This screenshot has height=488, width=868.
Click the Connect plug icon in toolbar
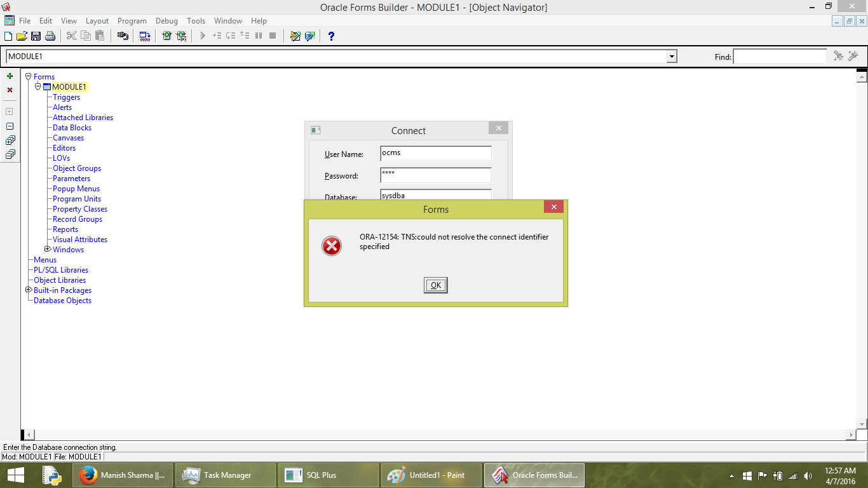pyautogui.click(x=123, y=36)
